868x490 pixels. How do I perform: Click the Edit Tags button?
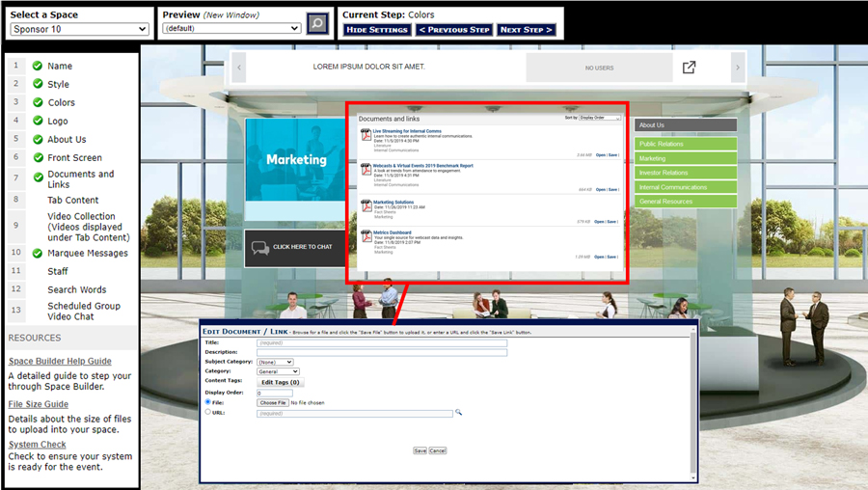click(x=281, y=382)
